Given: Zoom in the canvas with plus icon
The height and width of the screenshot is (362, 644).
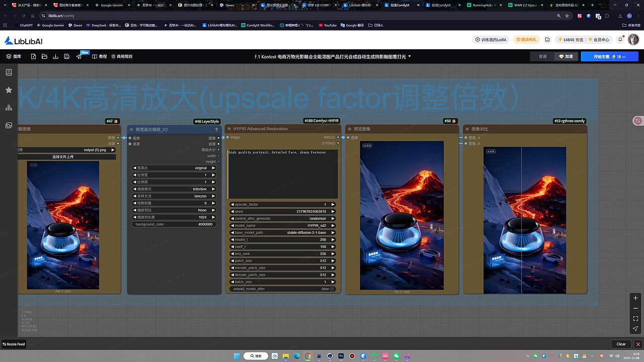Looking at the screenshot, I should click(635, 298).
